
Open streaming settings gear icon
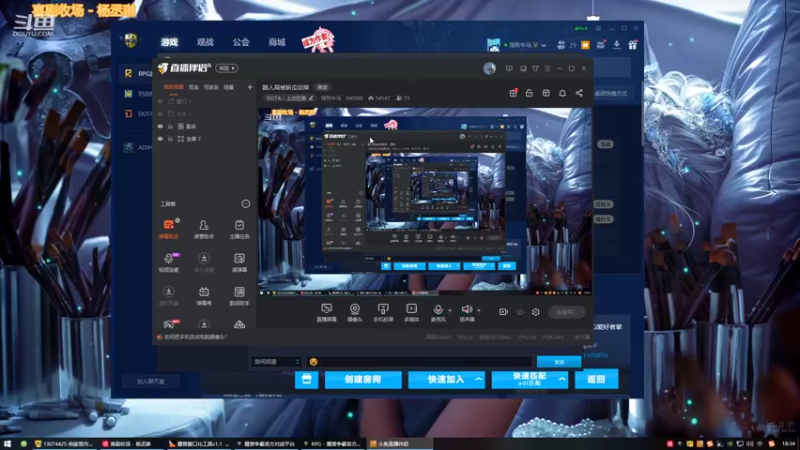(x=536, y=312)
